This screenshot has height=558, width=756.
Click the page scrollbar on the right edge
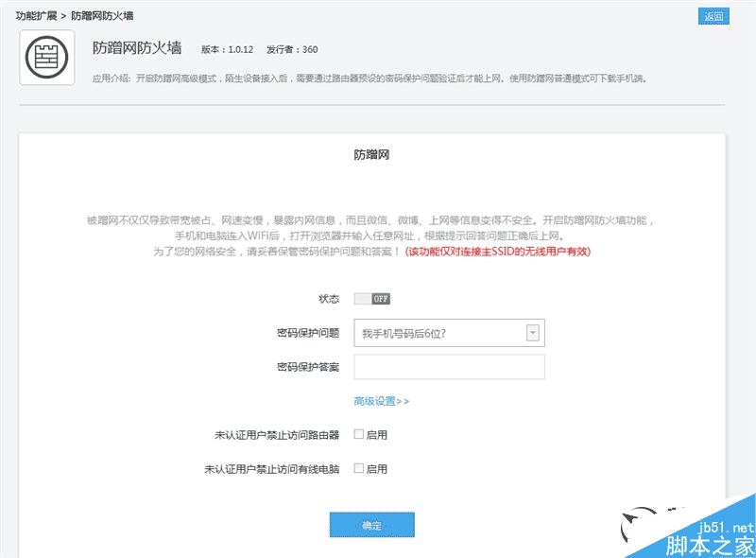(751, 279)
